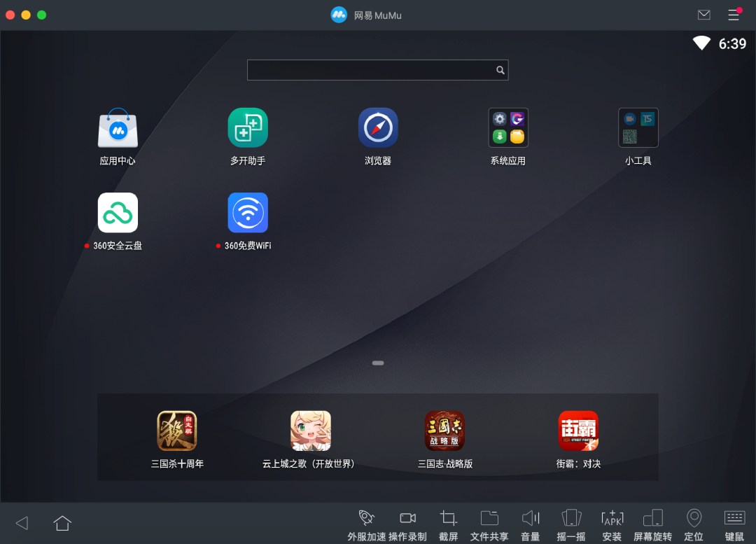
Task: Open the 街霸：对决 game
Action: [x=578, y=431]
